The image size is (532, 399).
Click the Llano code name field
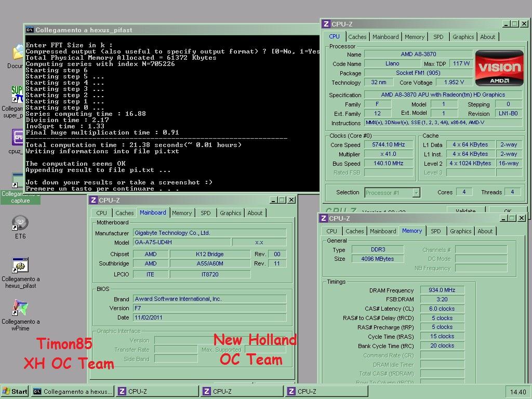pos(392,63)
